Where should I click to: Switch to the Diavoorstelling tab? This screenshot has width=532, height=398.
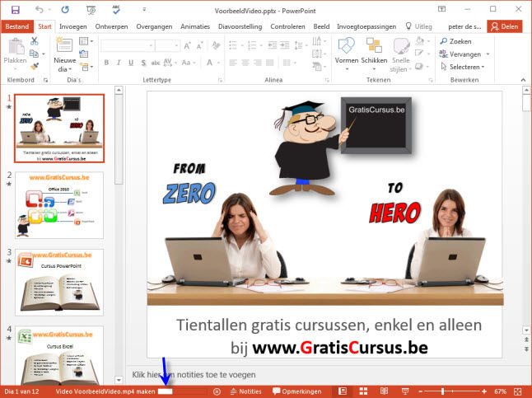[x=240, y=26]
